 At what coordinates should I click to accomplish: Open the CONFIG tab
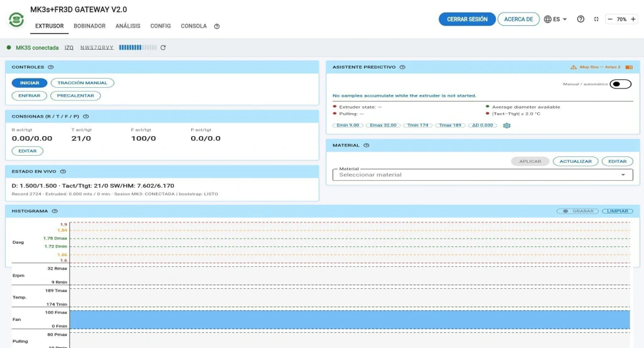[160, 26]
